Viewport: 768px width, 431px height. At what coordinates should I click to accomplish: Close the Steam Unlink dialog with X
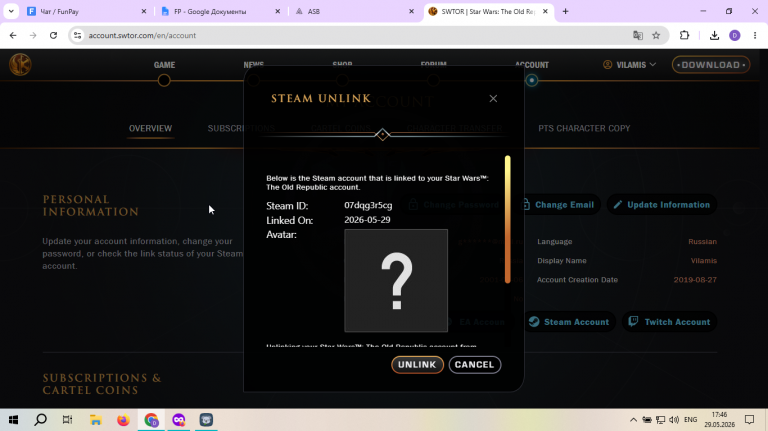point(493,98)
